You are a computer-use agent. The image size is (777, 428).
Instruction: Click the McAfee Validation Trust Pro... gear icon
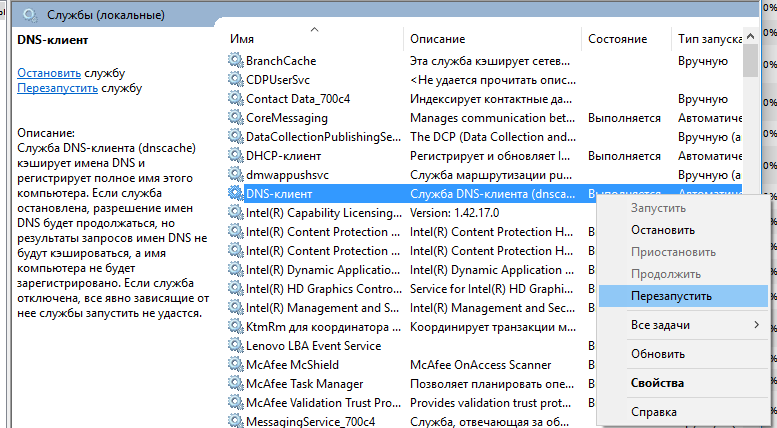(x=235, y=402)
